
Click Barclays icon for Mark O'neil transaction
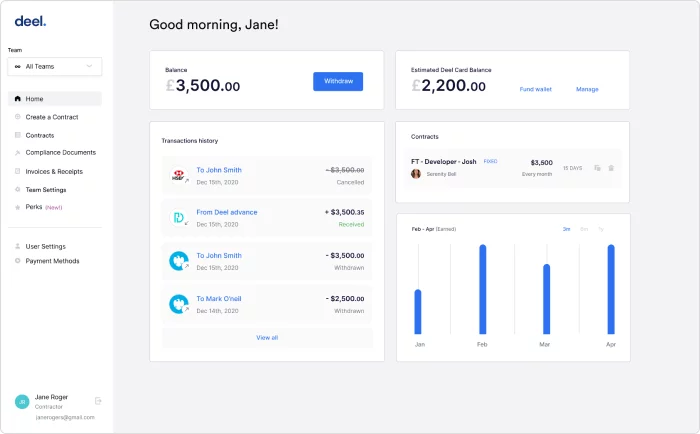coord(179,304)
